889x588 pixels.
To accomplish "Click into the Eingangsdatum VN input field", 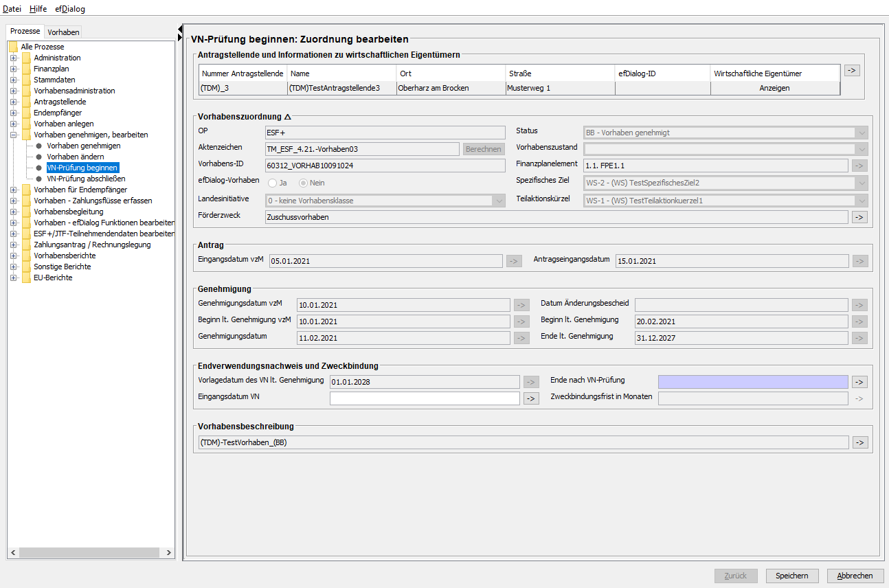I will coord(425,398).
